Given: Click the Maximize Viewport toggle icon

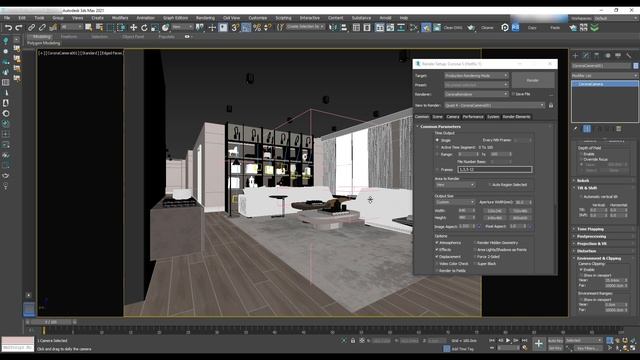Looking at the screenshot, I should tap(633, 348).
